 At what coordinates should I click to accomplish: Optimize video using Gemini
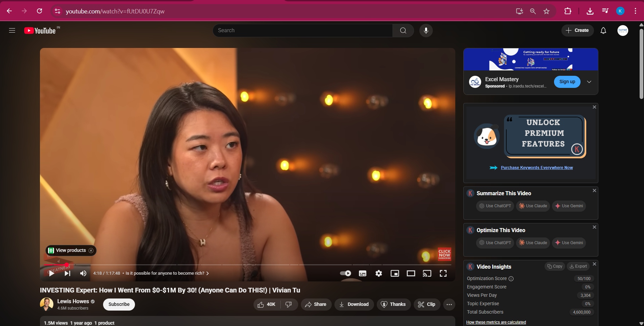(569, 243)
